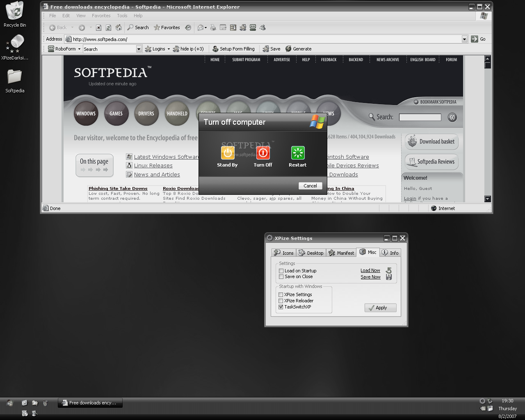Check XPize Settings under Startup with Windows

[281, 294]
